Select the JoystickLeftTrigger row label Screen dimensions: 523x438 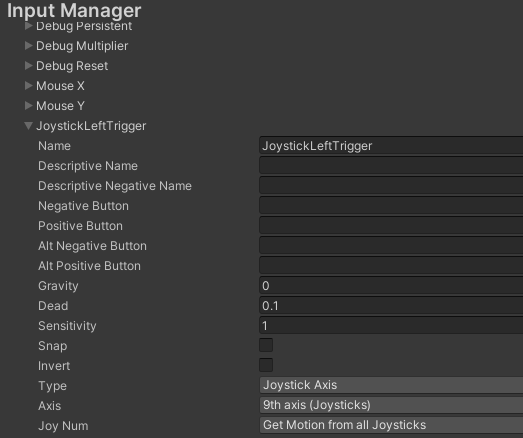91,126
